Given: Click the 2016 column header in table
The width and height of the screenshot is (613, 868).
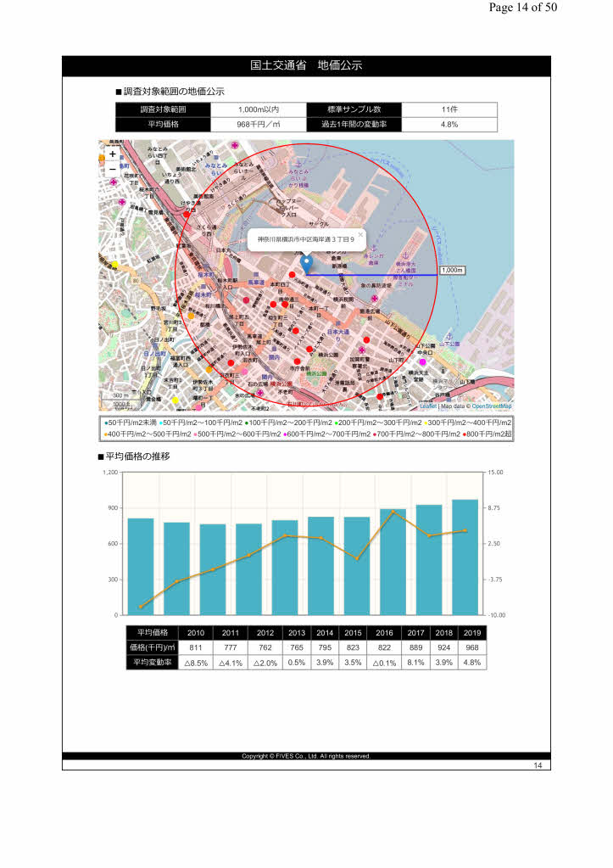Looking at the screenshot, I should coord(384,633).
